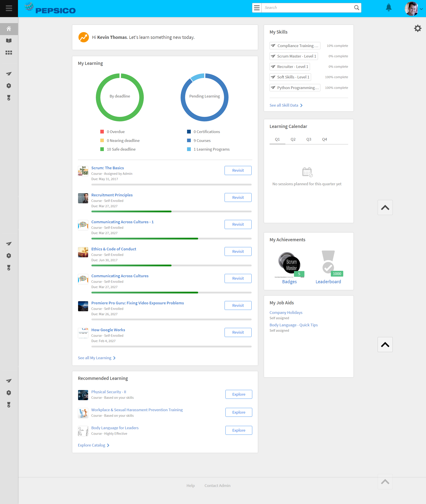
Task: Open My Learning book icon in sidebar
Action: (9, 41)
